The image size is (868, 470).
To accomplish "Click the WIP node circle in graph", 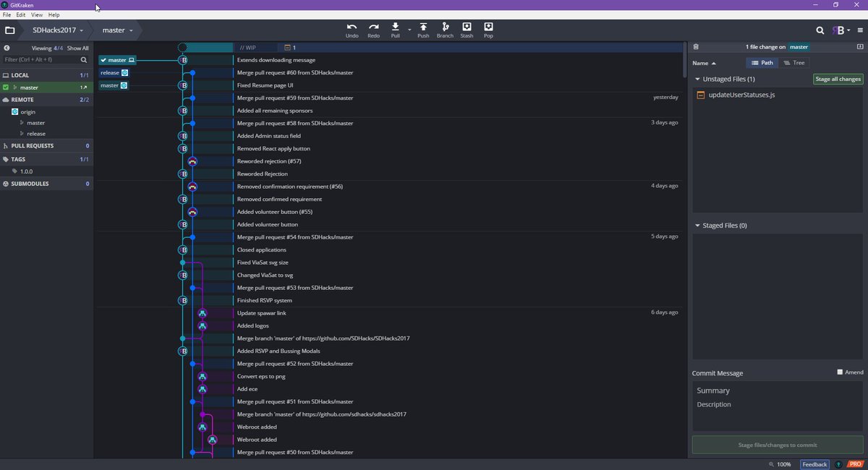I will 183,48.
